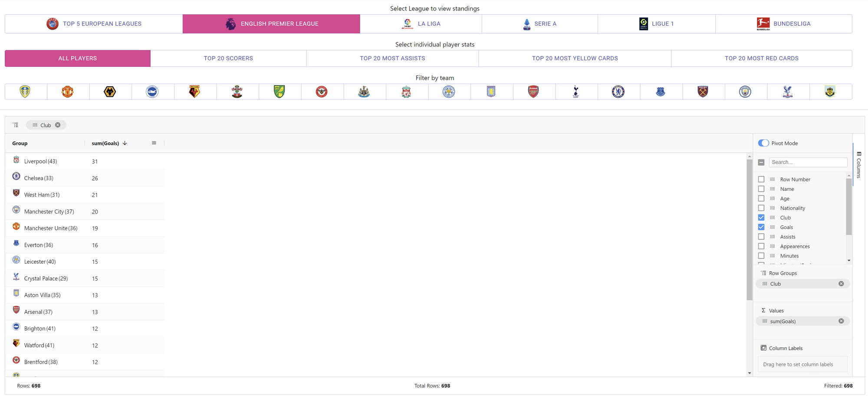Viewport: 868px width, 401px height.
Task: Open the sum(Goals) column menu
Action: 154,143
